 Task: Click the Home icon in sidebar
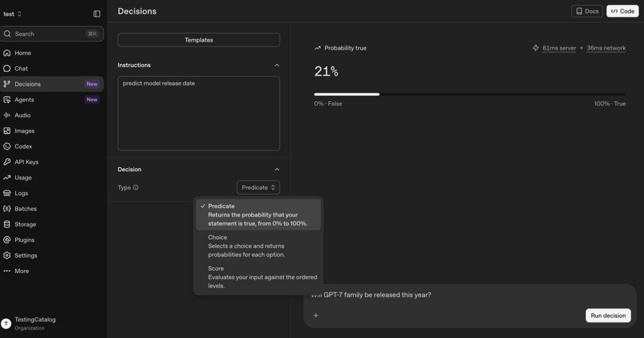click(x=7, y=53)
